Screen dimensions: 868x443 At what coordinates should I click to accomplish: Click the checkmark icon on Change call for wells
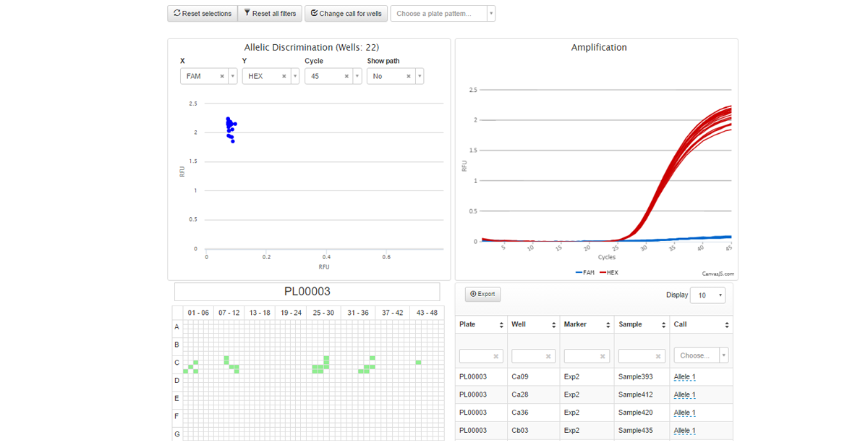pyautogui.click(x=314, y=13)
